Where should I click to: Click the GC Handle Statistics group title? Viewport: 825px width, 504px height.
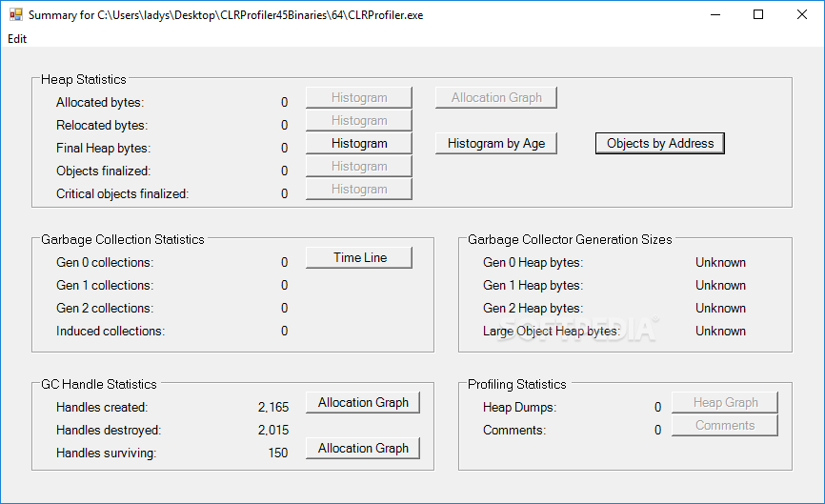pos(99,385)
